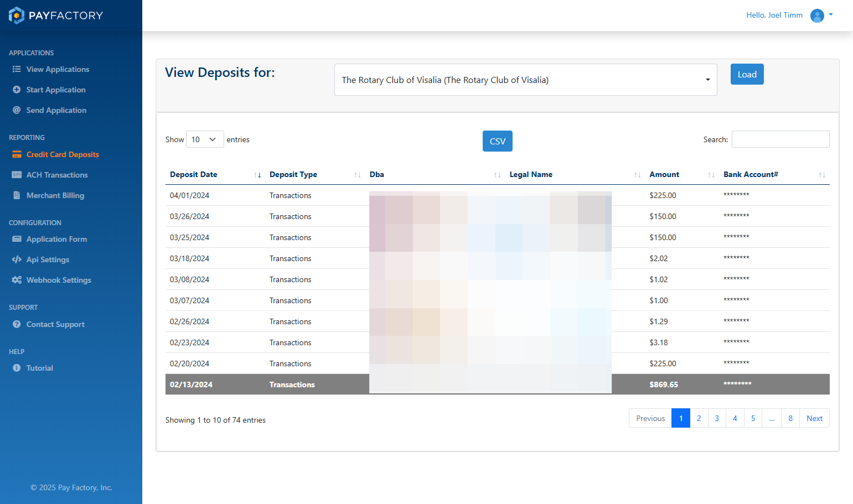
Task: Sort by Deposit Date arrows
Action: coord(257,175)
